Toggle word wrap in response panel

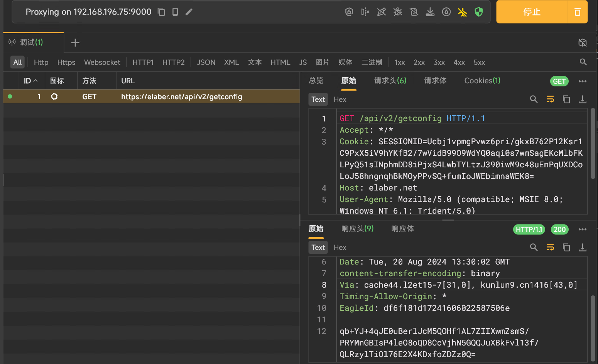coord(550,248)
